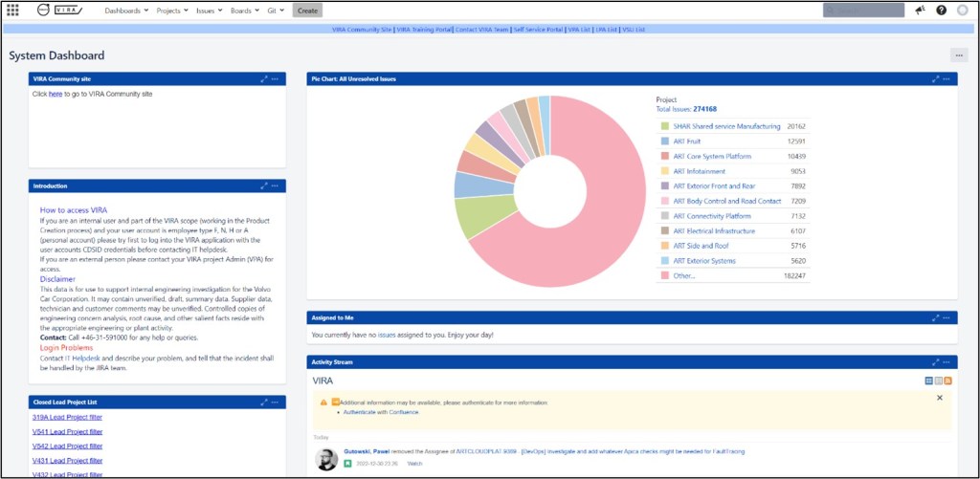
Task: Expand the Projects menu
Action: [172, 11]
